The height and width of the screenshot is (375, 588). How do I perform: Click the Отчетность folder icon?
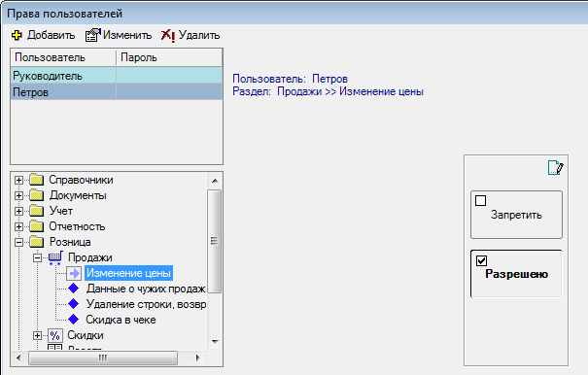[x=37, y=226]
